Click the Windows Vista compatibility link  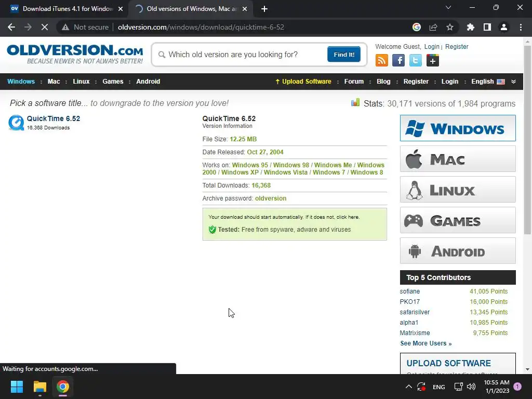point(286,172)
